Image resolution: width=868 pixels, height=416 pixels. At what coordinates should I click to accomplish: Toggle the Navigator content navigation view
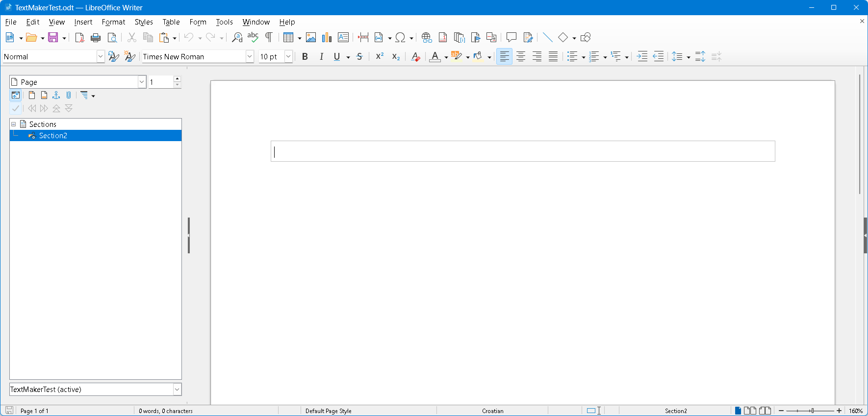[x=16, y=96]
